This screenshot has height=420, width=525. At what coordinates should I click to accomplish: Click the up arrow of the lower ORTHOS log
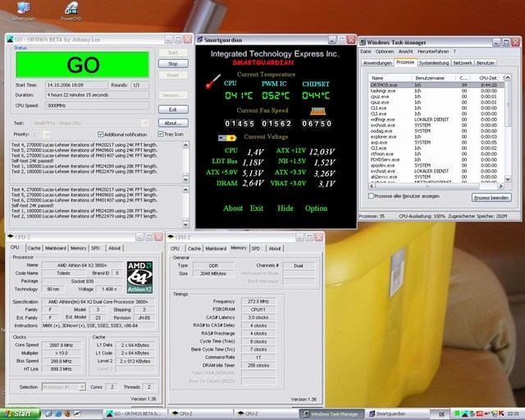click(186, 189)
